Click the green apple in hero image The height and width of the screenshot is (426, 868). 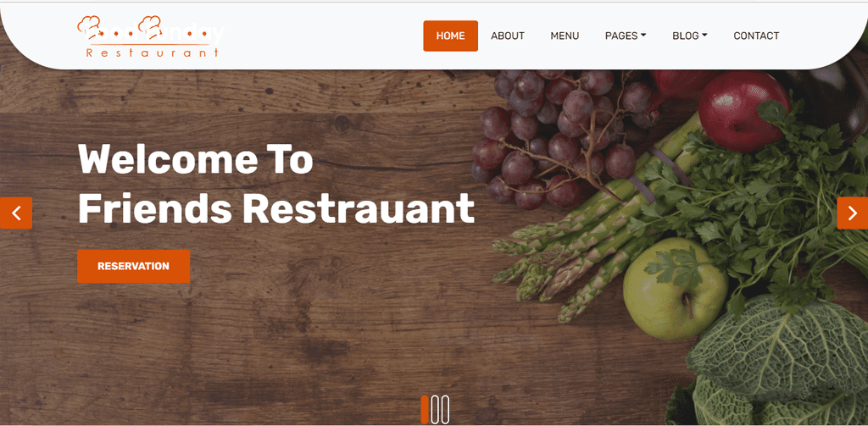[675, 290]
